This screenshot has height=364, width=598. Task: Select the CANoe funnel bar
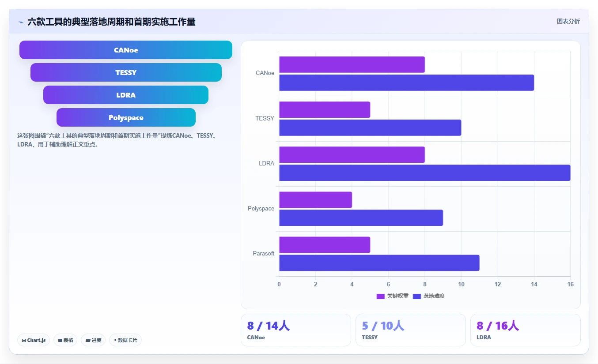click(126, 50)
